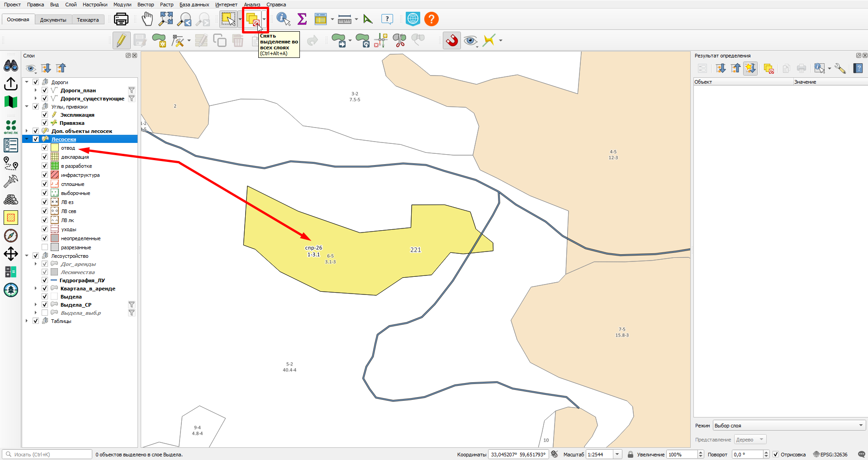Select the Pan Map hand tool
Screen dimensions: 868x460
[x=147, y=19]
